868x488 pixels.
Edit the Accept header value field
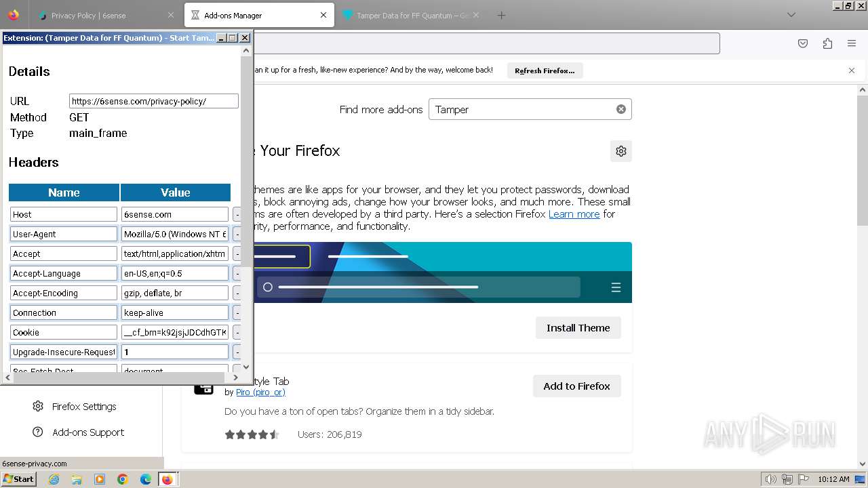(175, 253)
